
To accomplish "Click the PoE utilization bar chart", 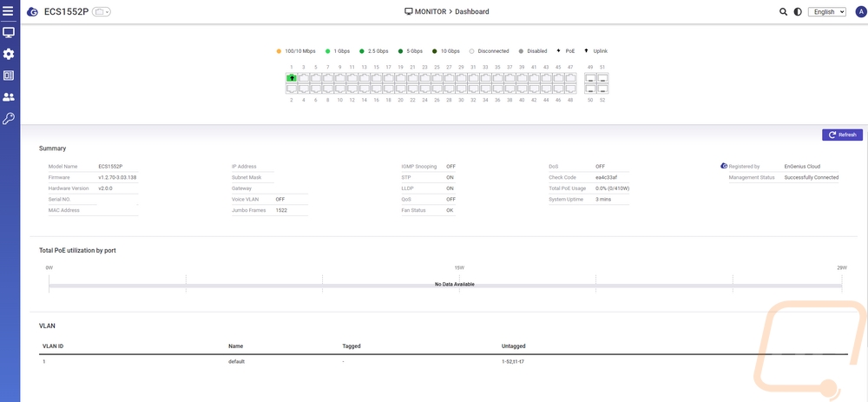I will 444,284.
